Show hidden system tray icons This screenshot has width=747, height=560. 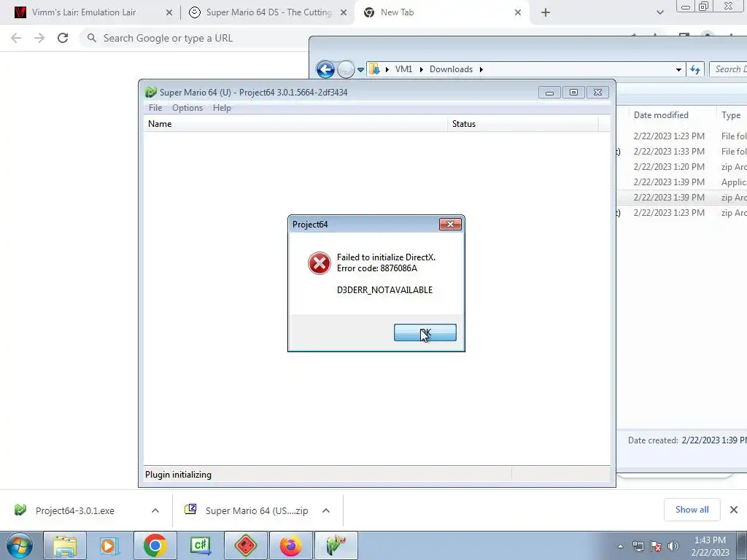tap(620, 546)
